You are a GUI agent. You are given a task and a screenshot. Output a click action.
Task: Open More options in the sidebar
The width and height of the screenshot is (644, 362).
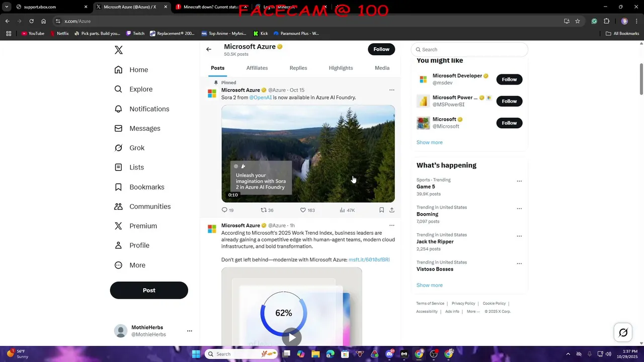130,265
